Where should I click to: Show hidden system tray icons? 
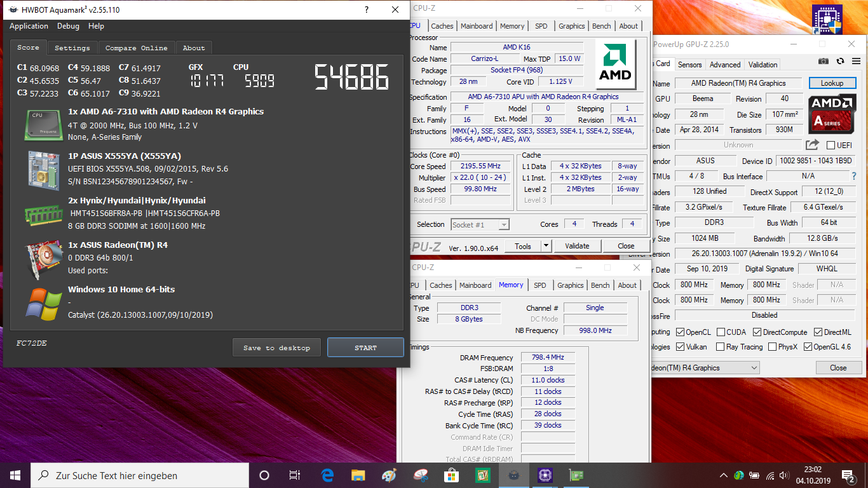point(723,475)
